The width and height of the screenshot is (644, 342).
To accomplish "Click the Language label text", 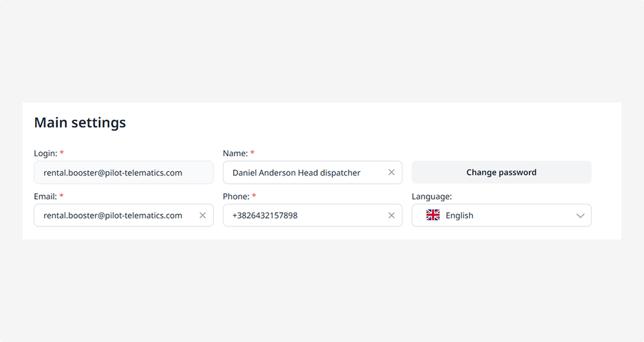I will [x=431, y=197].
